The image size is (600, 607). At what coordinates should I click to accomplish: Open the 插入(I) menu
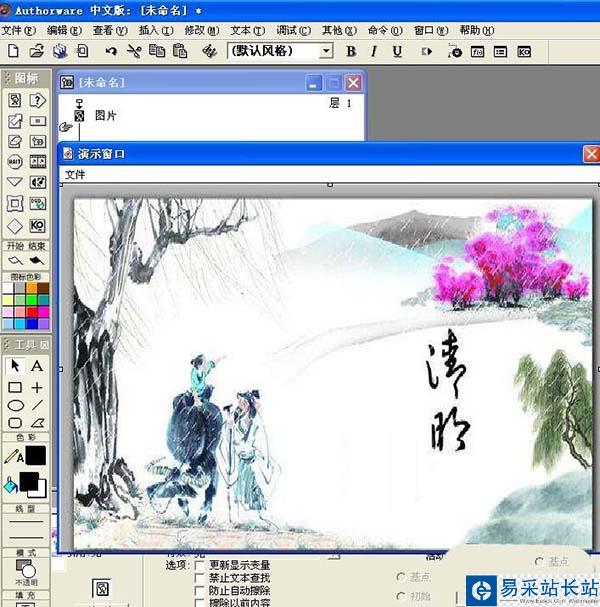click(x=156, y=30)
